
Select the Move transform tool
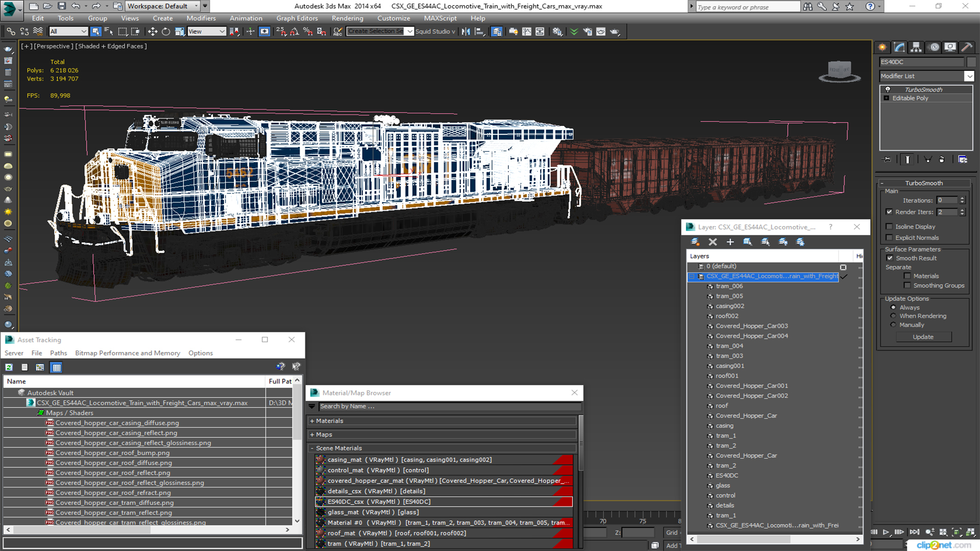tap(153, 32)
